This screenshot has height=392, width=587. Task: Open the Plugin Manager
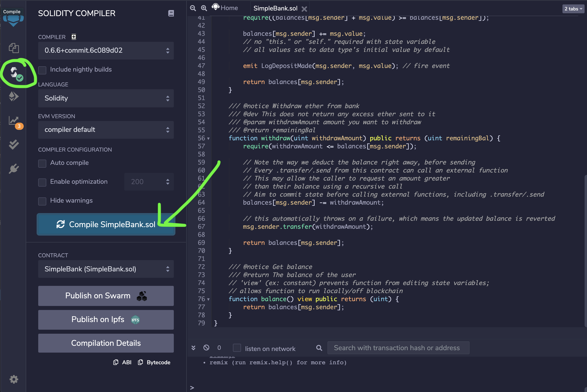[14, 168]
